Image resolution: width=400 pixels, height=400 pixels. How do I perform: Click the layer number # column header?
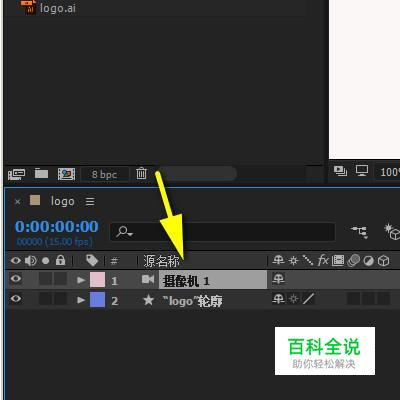(x=114, y=261)
